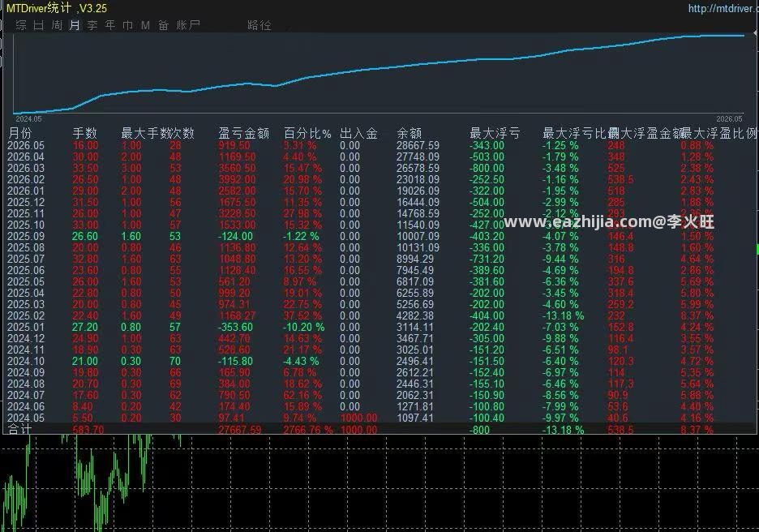This screenshot has width=759, height=532.
Task: Open the 备 tab
Action: tap(163, 25)
